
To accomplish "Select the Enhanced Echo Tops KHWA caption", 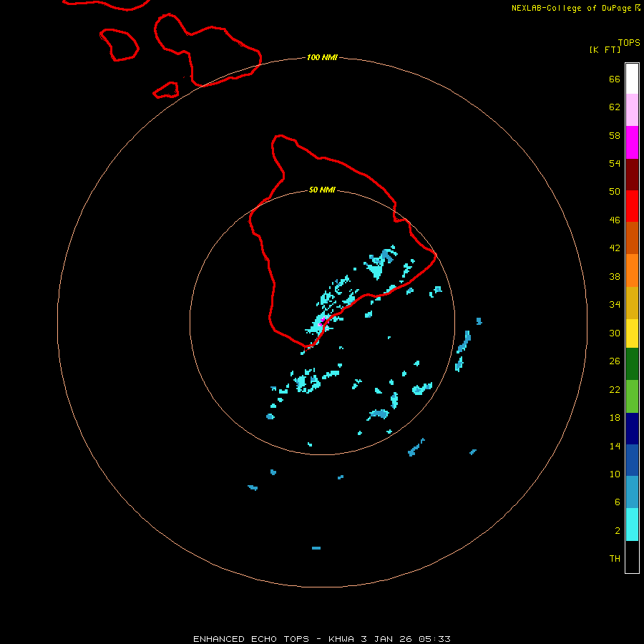I will tap(322, 639).
